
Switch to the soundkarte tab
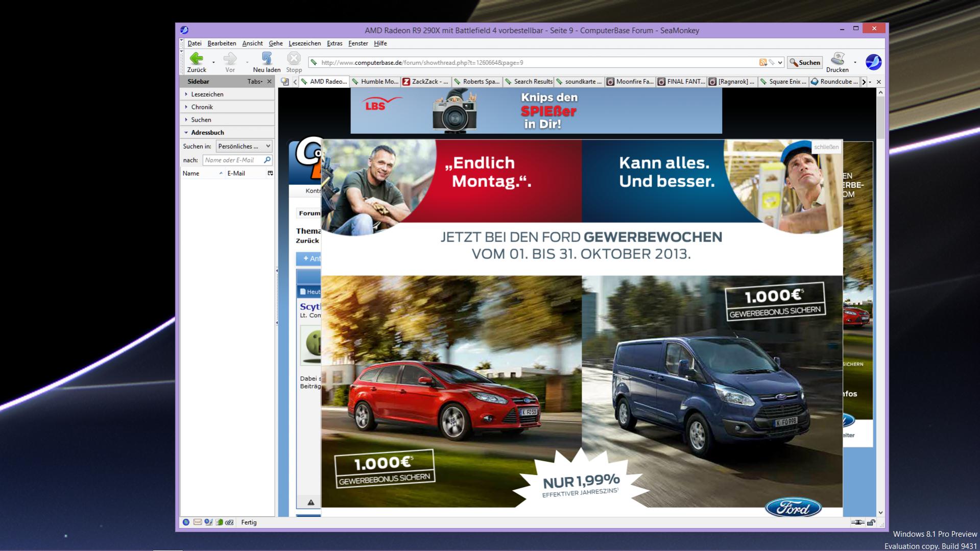click(x=579, y=82)
